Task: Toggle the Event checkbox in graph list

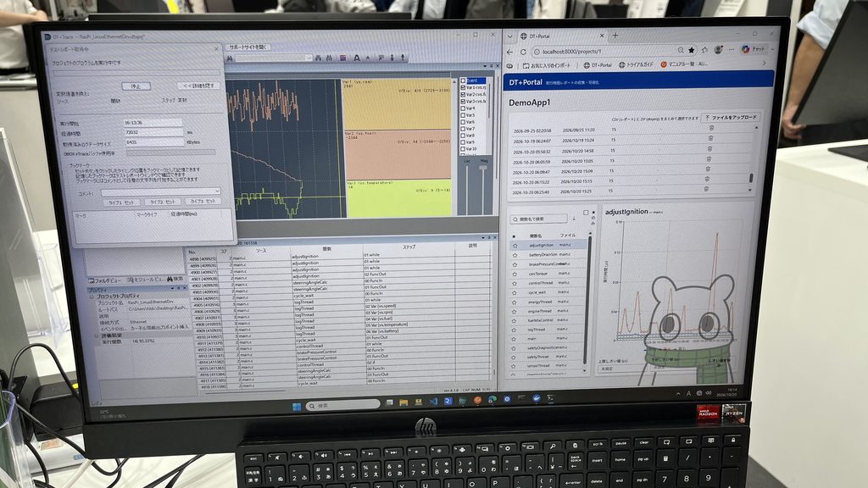Action: click(464, 80)
